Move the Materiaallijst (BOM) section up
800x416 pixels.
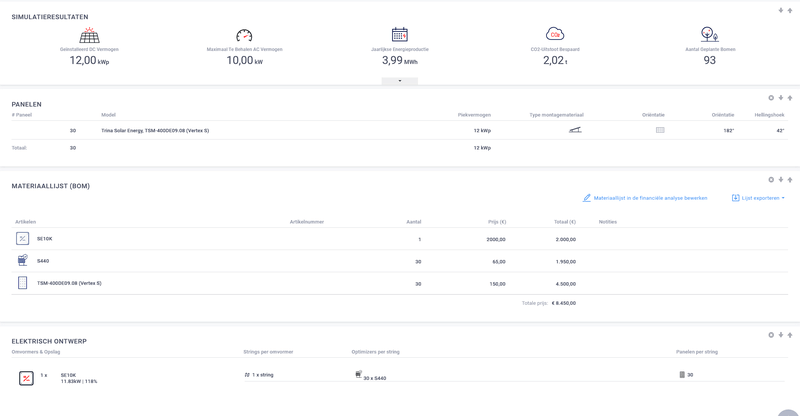[x=790, y=180]
